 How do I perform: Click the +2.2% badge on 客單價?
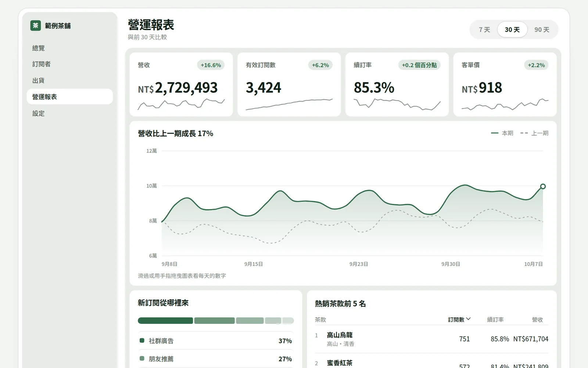tap(536, 65)
